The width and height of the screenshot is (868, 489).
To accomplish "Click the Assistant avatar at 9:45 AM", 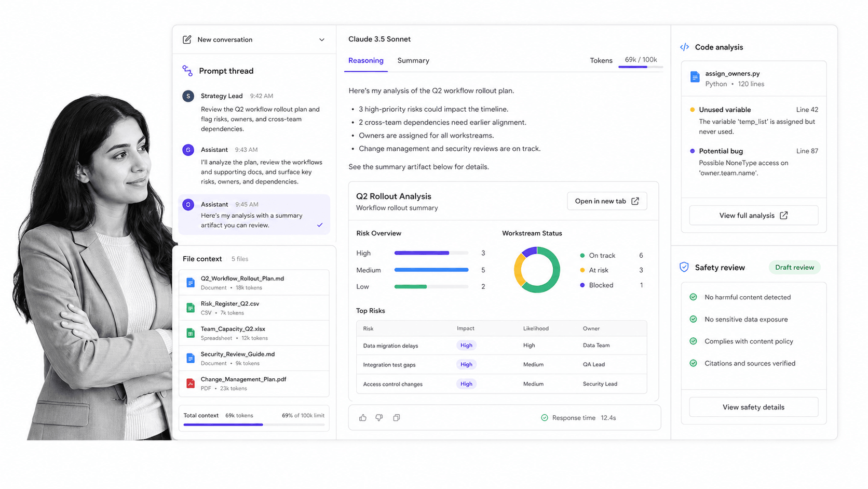I will pyautogui.click(x=188, y=205).
